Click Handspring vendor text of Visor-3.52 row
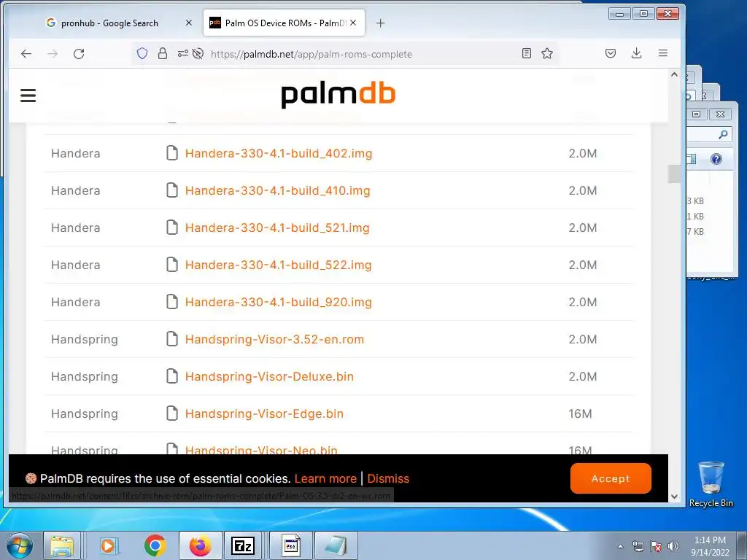This screenshot has height=560, width=747. 85,340
